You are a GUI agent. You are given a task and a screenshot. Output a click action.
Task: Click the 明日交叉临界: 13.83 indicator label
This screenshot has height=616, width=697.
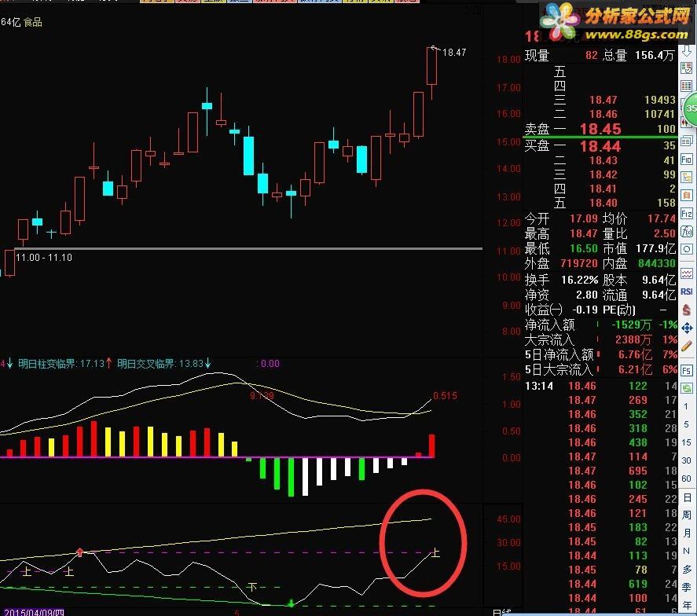point(164,364)
